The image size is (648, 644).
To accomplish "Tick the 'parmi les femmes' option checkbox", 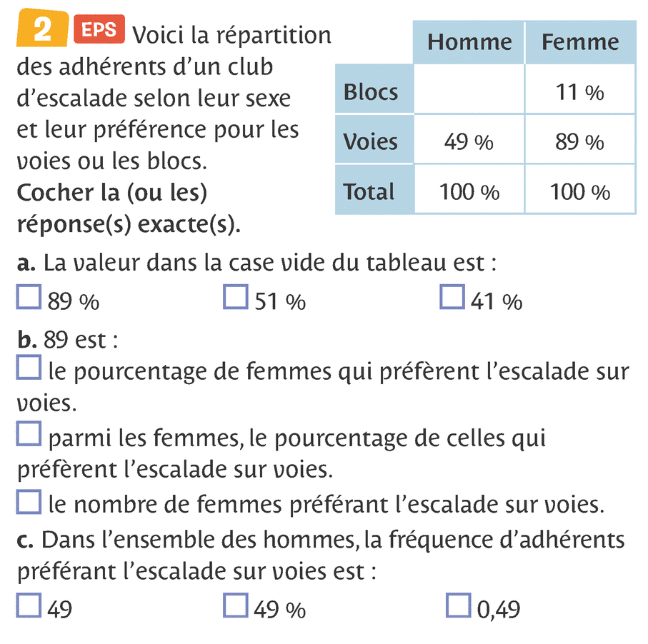I will (x=28, y=435).
